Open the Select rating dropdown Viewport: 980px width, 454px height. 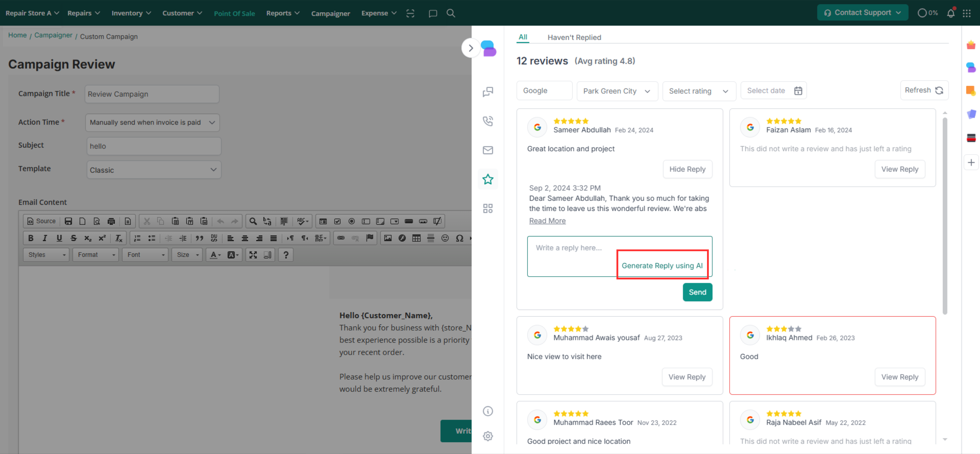[699, 91]
